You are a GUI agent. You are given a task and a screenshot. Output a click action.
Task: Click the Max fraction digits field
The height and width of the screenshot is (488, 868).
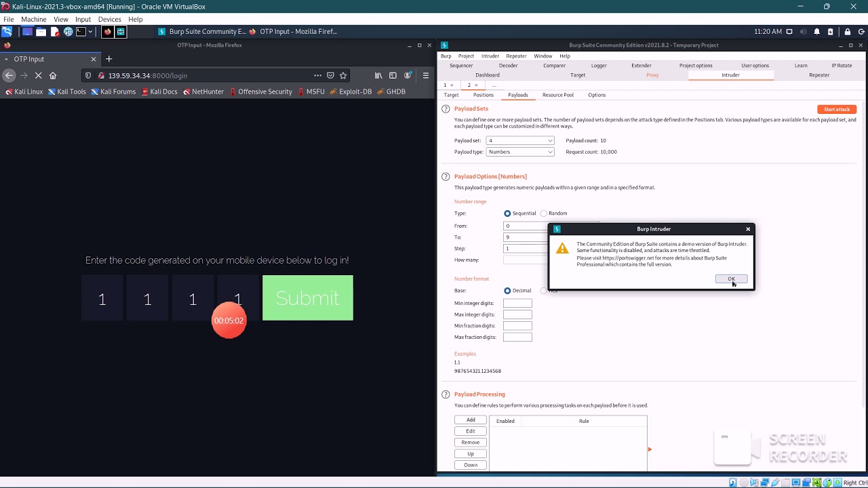coord(517,337)
